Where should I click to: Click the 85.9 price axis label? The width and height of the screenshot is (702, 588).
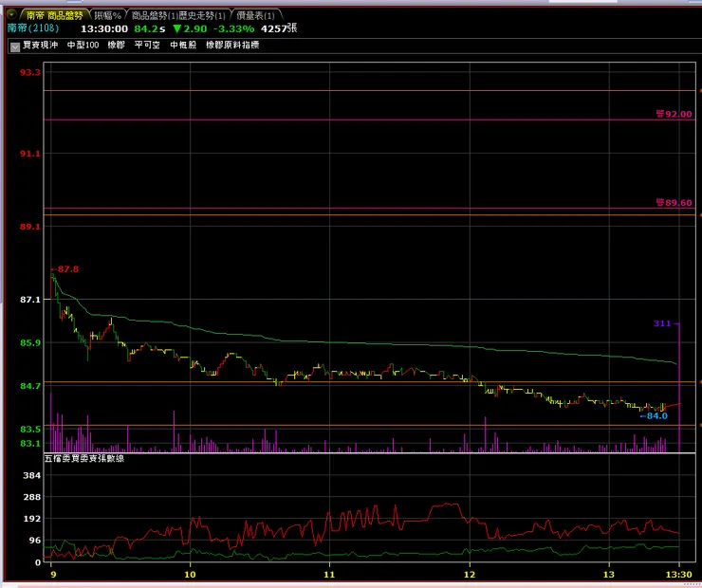[30, 342]
